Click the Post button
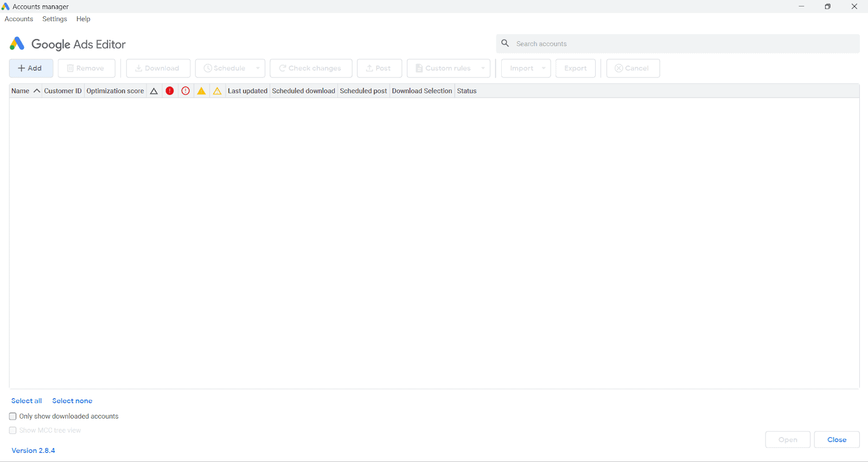Viewport: 868px width, 462px height. [x=379, y=68]
